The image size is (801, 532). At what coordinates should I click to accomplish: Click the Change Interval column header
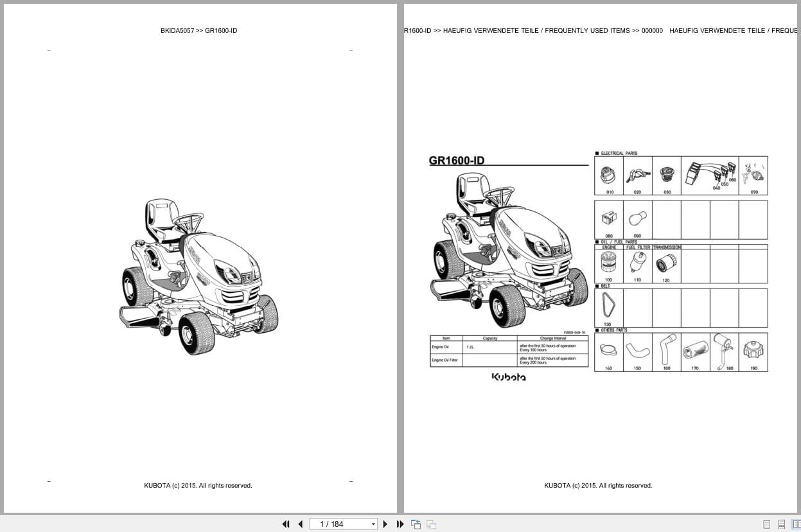pyautogui.click(x=552, y=339)
